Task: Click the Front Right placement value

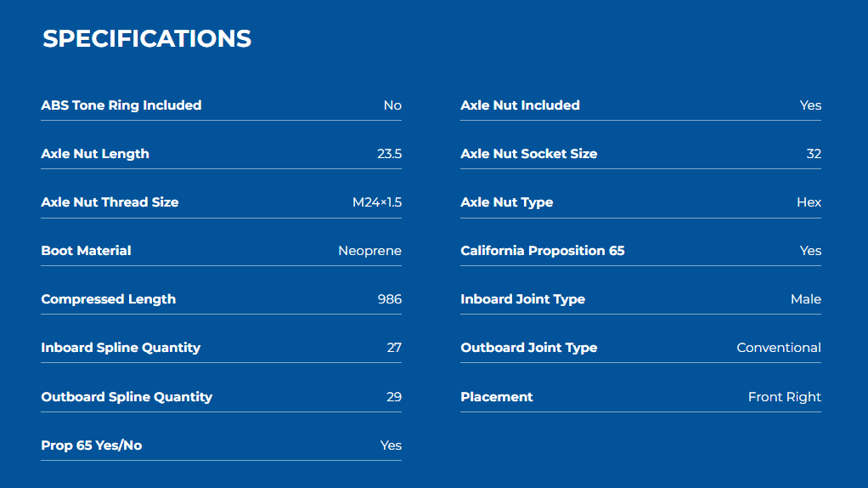Action: click(785, 397)
